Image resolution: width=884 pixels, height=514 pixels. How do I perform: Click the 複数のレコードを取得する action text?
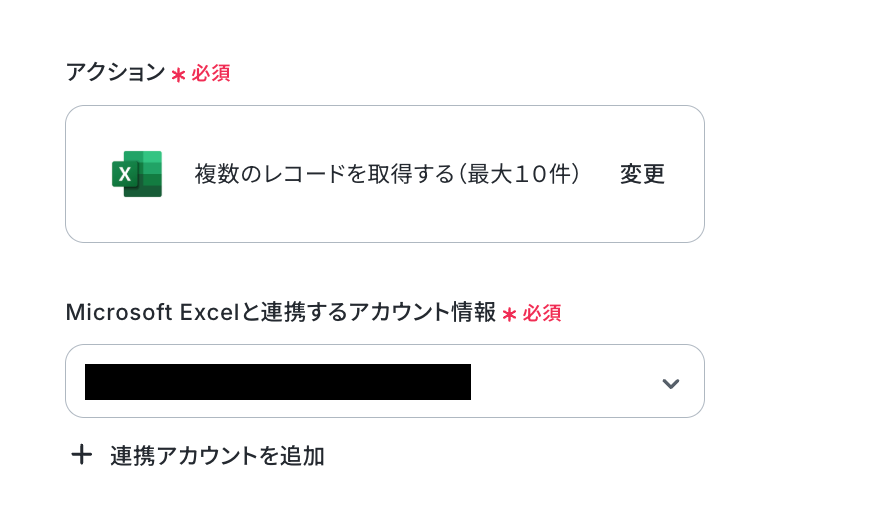[324, 174]
